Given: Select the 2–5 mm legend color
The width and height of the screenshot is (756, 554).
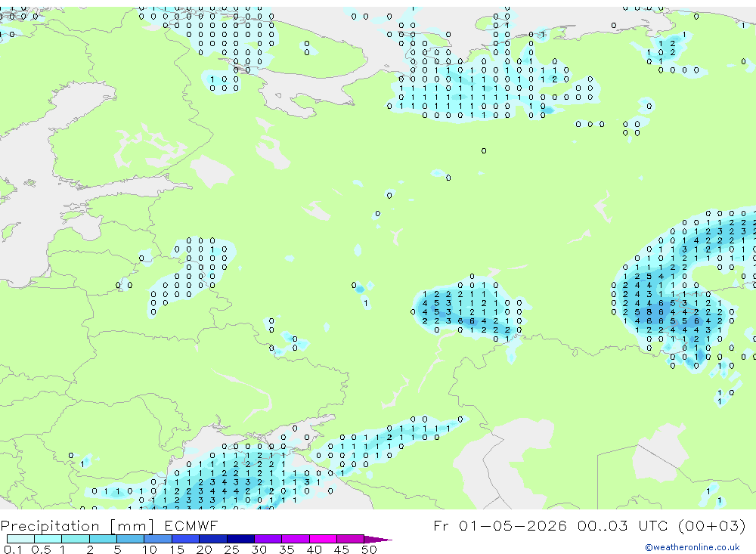Looking at the screenshot, I should coord(103,539).
